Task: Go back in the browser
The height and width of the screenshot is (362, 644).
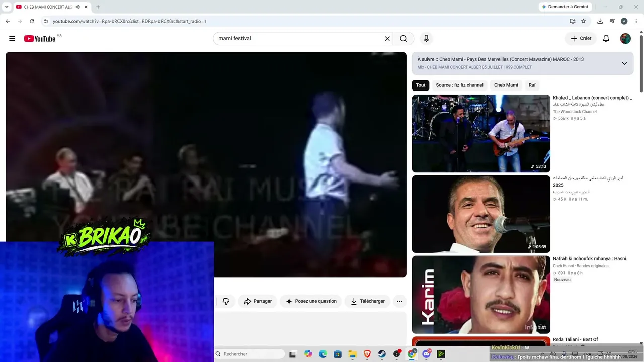Action: click(x=8, y=21)
